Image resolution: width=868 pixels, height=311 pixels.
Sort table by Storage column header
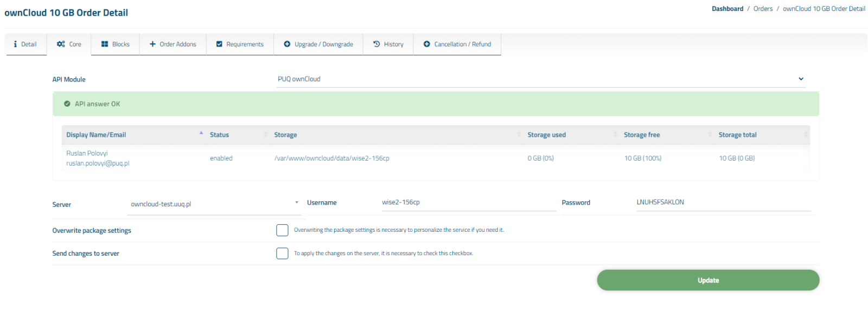(397, 135)
